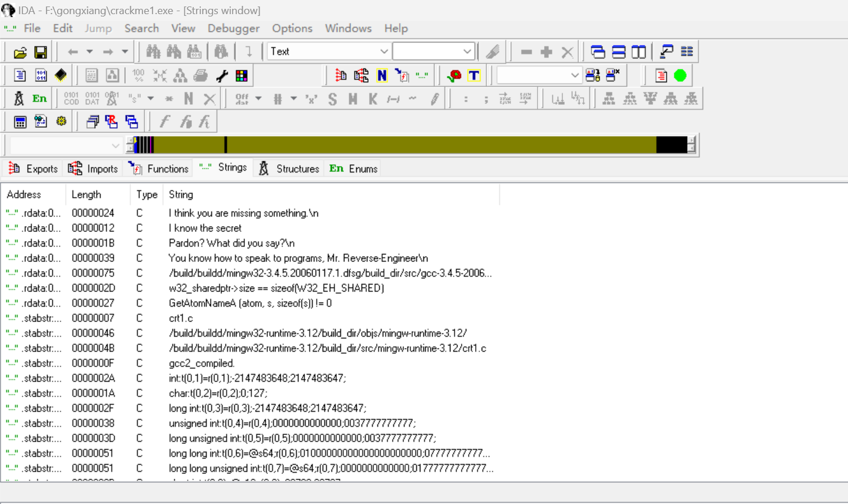Click the black marker in navigation band
The height and width of the screenshot is (504, 848).
(226, 145)
